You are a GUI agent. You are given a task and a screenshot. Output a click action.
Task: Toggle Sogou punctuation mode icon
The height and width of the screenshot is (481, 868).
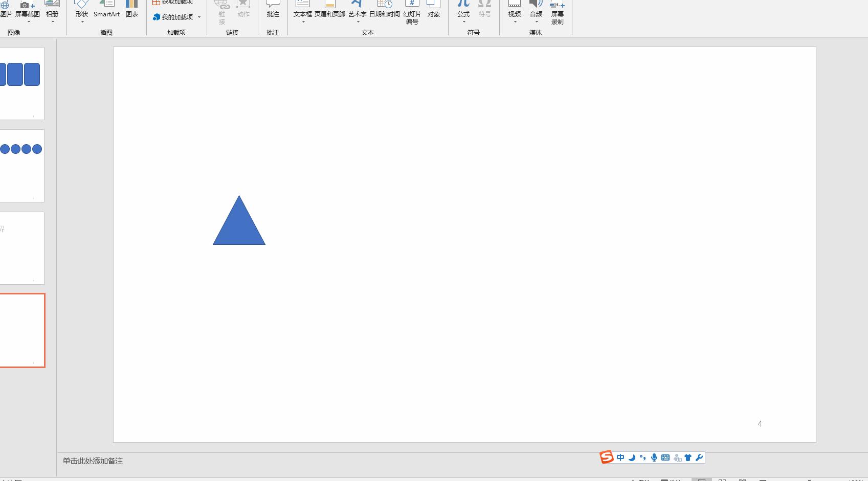pos(642,457)
